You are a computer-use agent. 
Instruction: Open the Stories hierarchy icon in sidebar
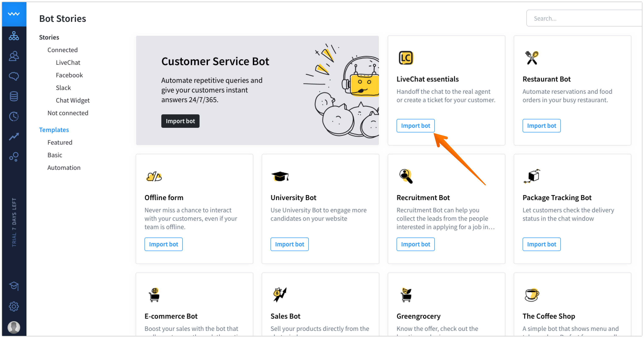pyautogui.click(x=14, y=36)
